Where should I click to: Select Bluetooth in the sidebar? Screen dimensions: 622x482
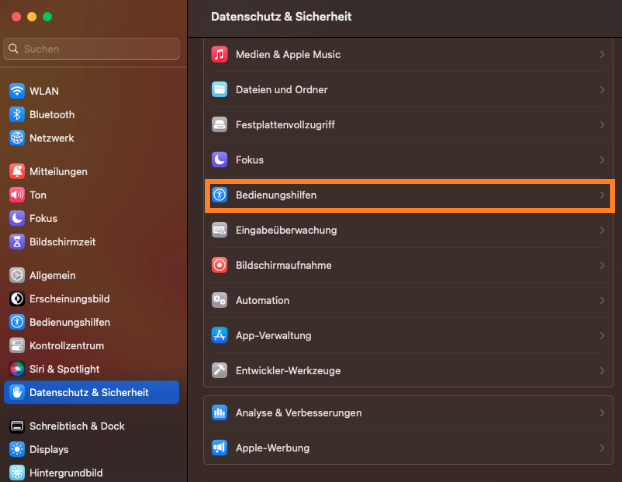pyautogui.click(x=51, y=115)
